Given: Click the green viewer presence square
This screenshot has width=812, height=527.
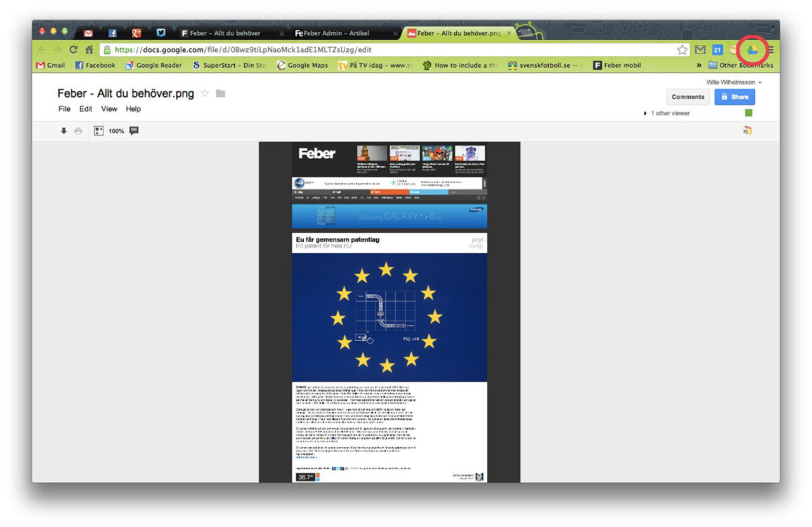Looking at the screenshot, I should pos(748,113).
